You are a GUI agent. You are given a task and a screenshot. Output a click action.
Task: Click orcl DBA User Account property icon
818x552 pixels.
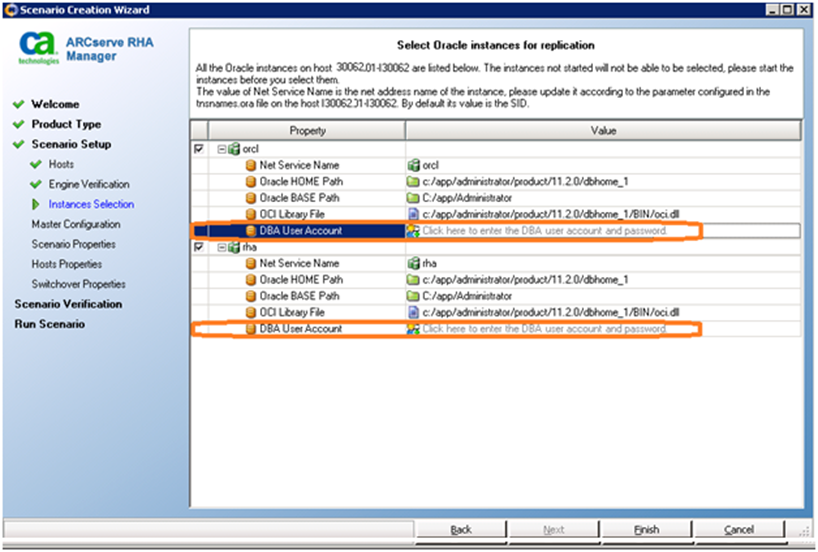click(251, 231)
